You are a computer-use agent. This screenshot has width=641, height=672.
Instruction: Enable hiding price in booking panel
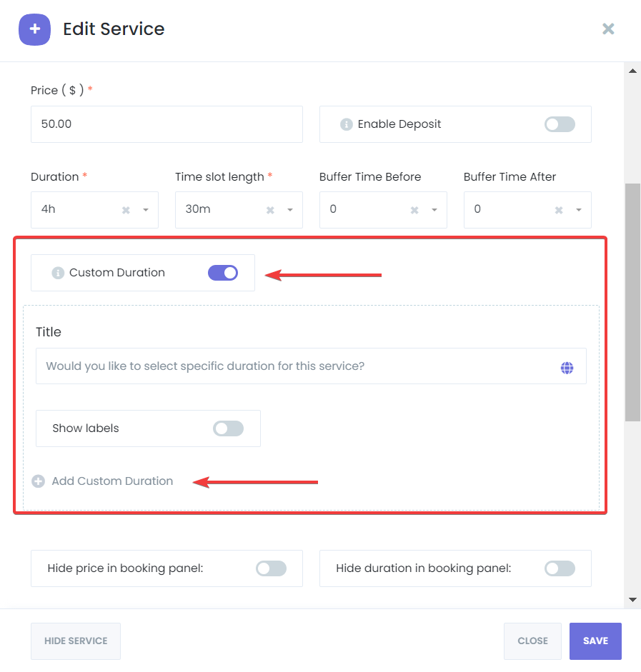271,568
